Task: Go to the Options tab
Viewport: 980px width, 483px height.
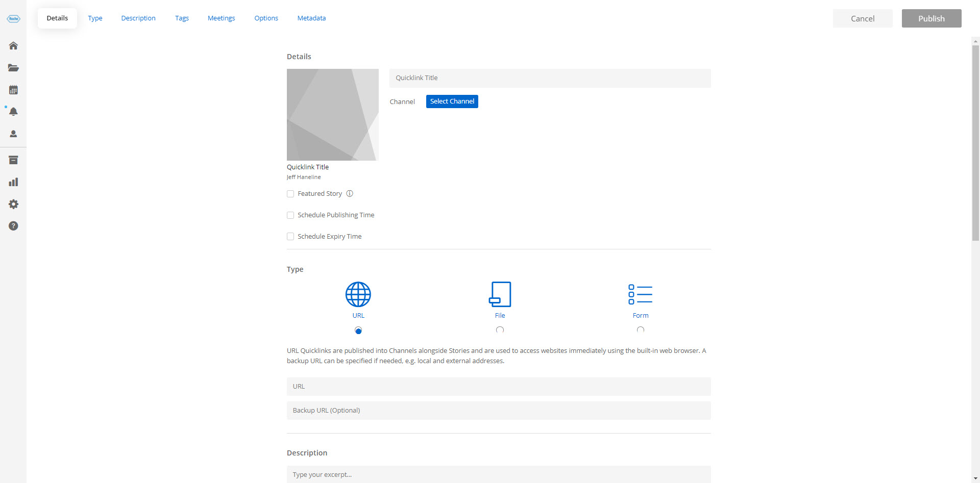Action: coord(266,18)
